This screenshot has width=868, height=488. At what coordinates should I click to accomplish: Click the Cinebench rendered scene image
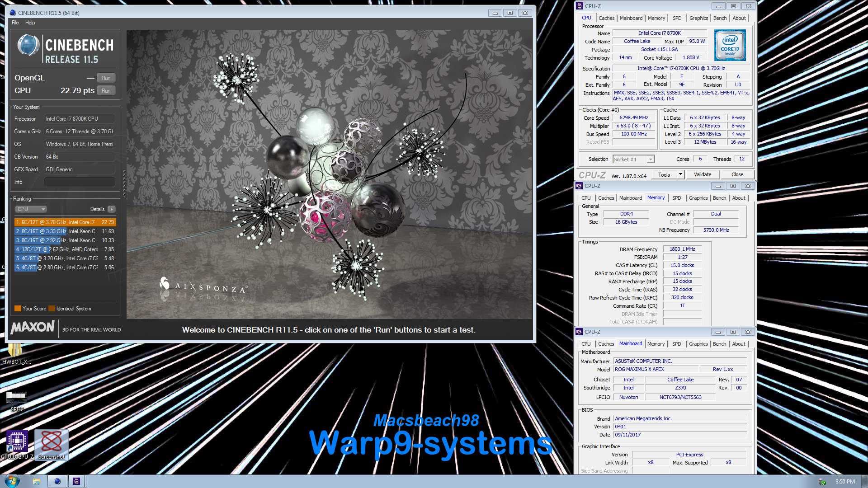[329, 174]
